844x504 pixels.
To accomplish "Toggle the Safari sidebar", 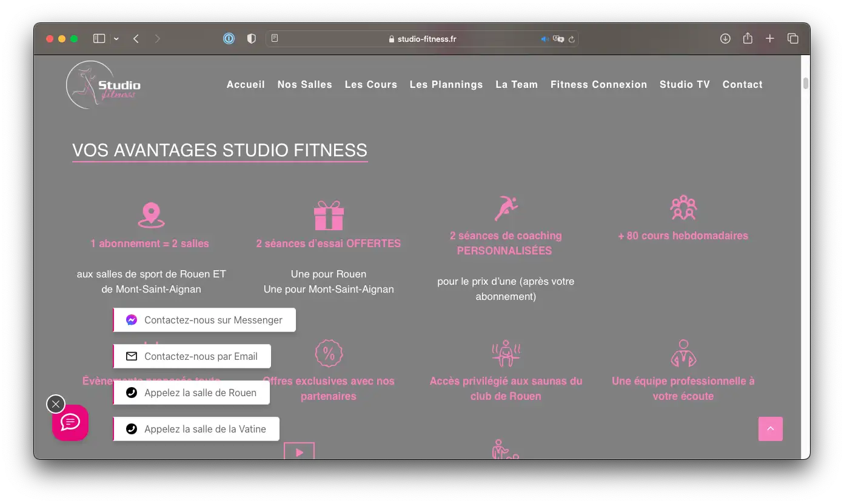I will [x=99, y=39].
